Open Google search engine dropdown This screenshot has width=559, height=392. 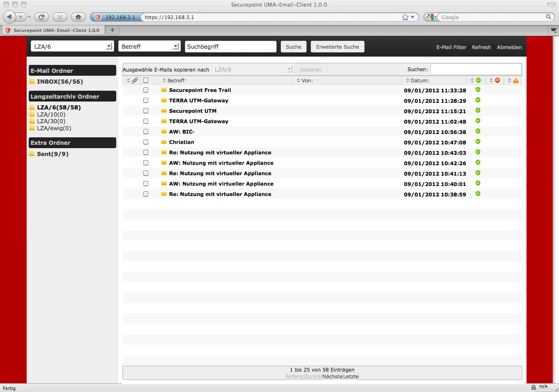(x=432, y=17)
